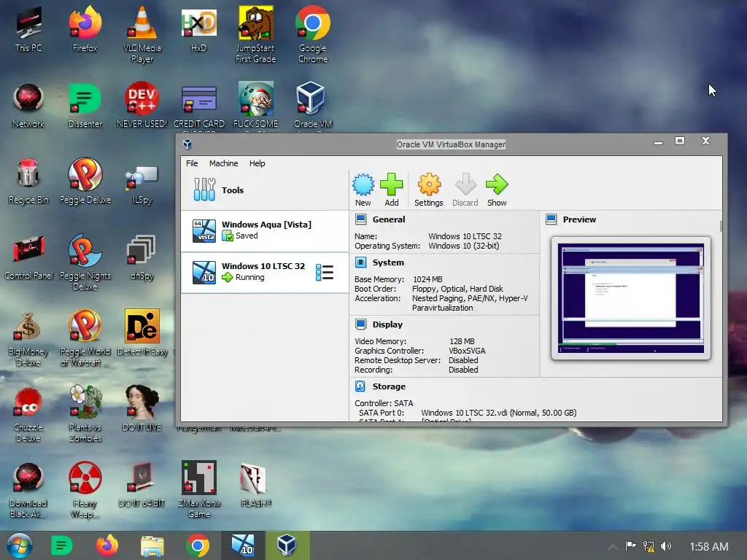This screenshot has height=560, width=747.
Task: Click the VM preview thumbnail
Action: tap(631, 298)
